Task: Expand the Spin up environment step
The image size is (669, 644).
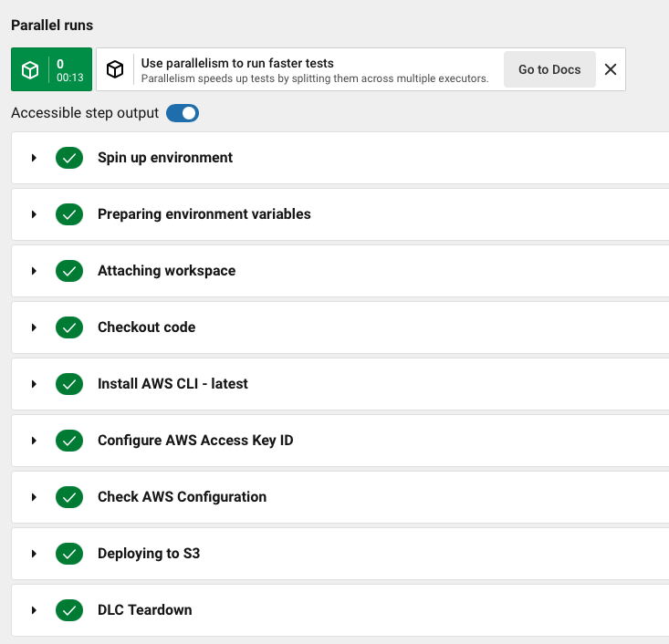Action: coord(34,158)
